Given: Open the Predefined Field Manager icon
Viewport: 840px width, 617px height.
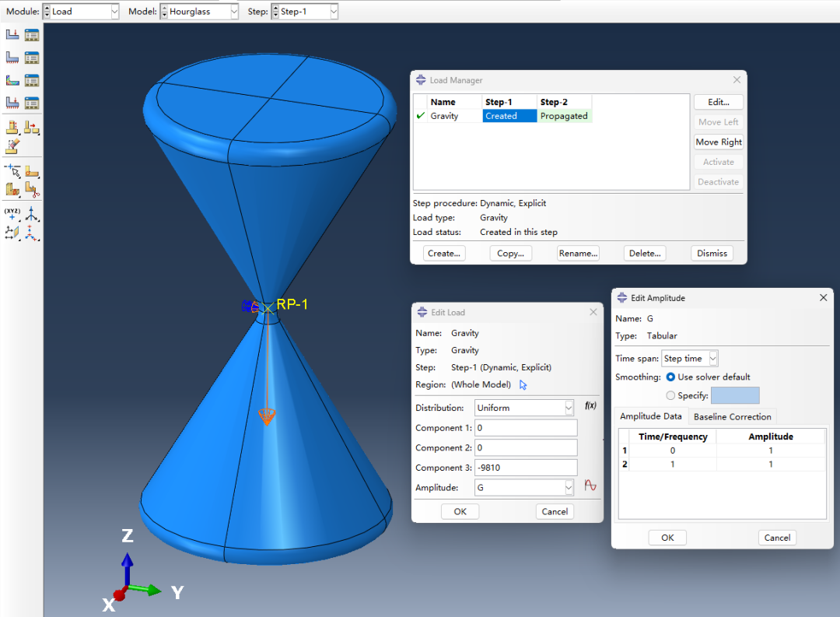Looking at the screenshot, I should [x=32, y=80].
